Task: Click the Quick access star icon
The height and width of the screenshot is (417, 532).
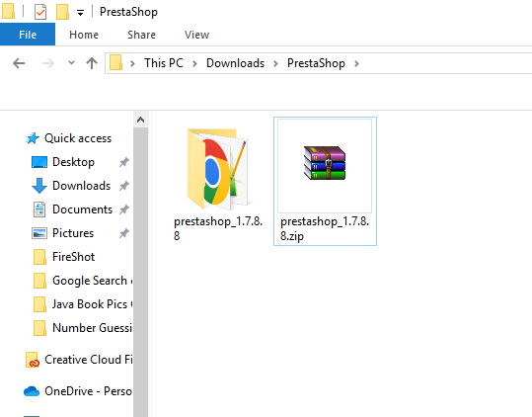Action: [x=33, y=138]
